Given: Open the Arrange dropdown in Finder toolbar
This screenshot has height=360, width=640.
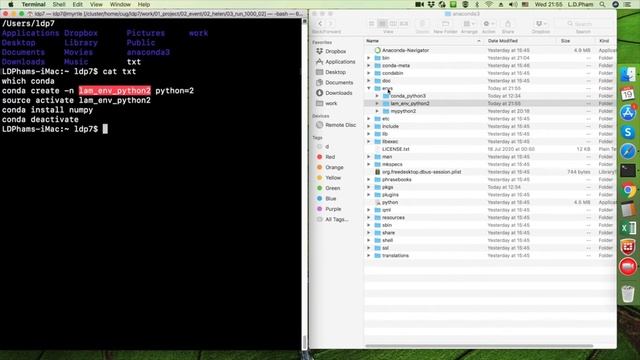Looking at the screenshot, I should pos(469,24).
